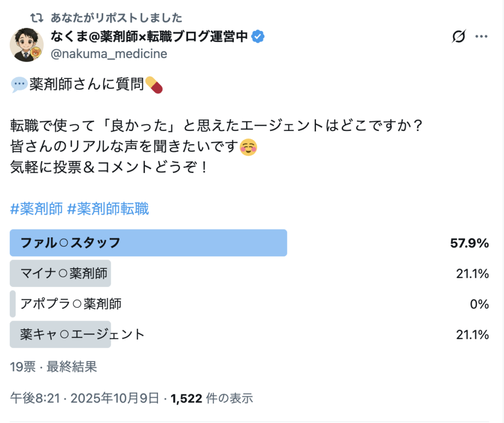The width and height of the screenshot is (504, 423).
Task: Click the @nakuma_medicine handle
Action: point(109,54)
